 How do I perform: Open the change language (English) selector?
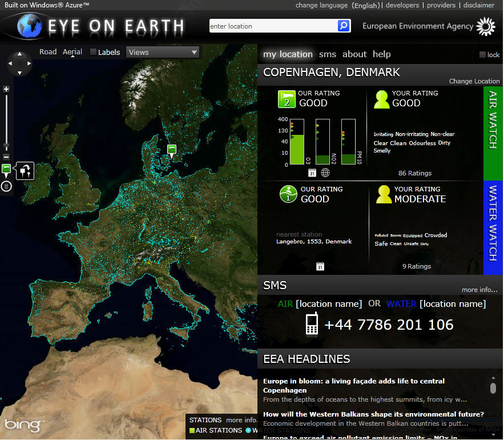(x=337, y=5)
